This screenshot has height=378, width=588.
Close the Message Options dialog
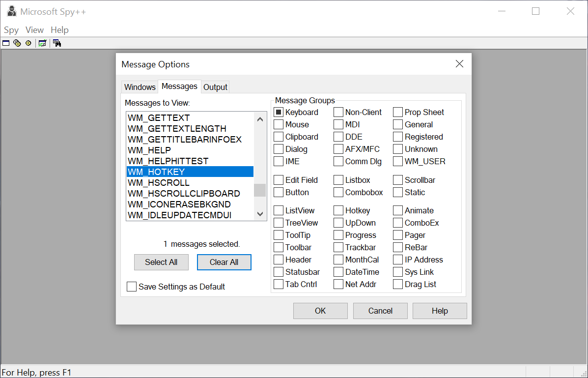coord(459,64)
